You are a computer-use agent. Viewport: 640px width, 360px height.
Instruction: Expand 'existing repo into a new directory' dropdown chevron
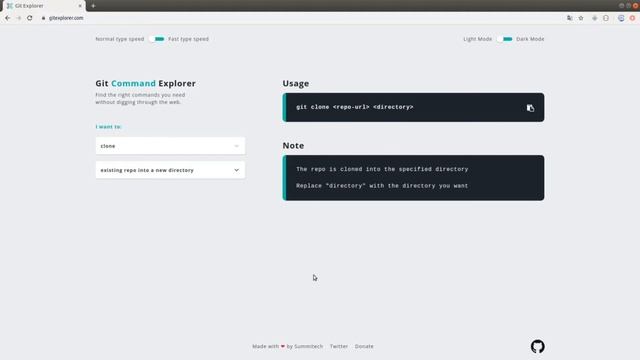point(236,170)
